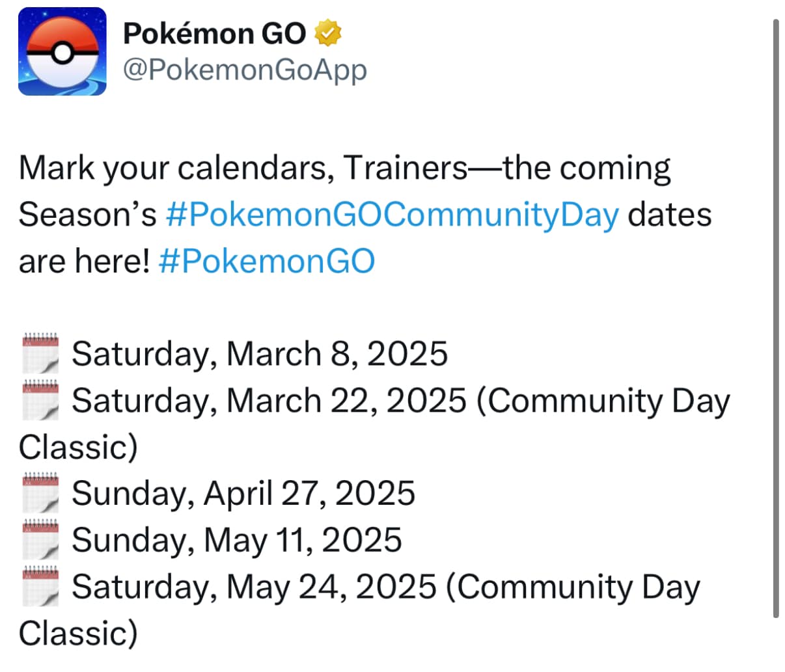Click the "Saturday, May 24, 2025" date text
The height and width of the screenshot is (672, 785).
coord(254,587)
